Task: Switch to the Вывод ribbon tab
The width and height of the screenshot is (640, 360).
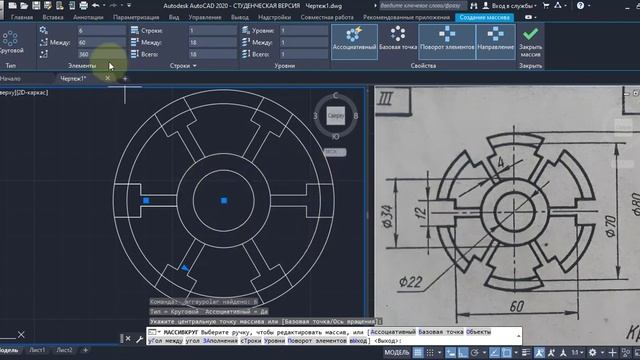Action: [x=240, y=18]
